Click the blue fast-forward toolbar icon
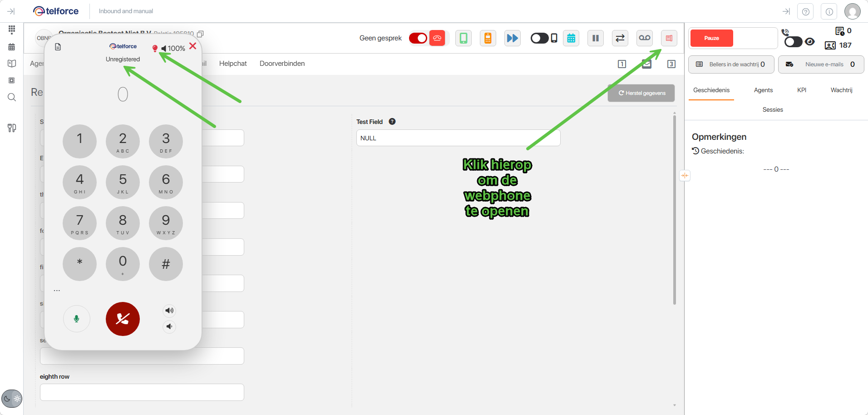Viewport: 868px width, 415px height. (x=512, y=38)
